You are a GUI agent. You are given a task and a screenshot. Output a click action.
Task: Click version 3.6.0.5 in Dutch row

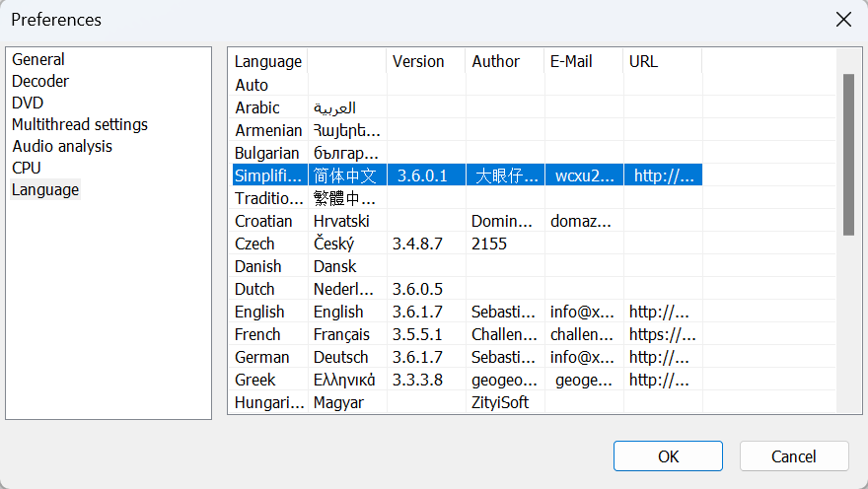click(x=417, y=289)
